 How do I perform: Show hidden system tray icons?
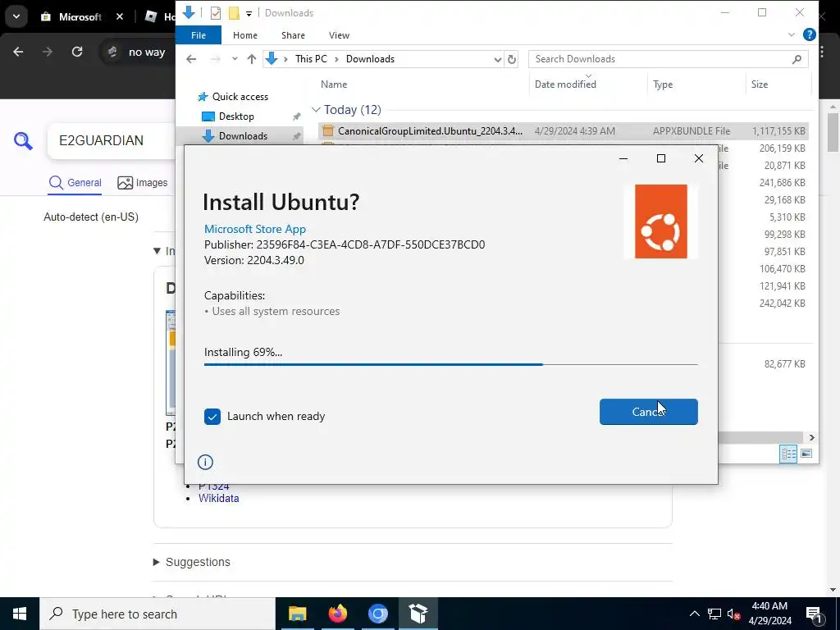(x=694, y=614)
